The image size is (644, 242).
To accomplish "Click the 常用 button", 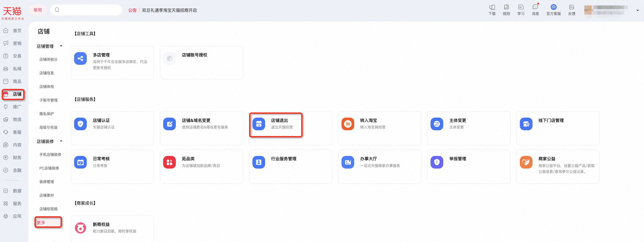I will (x=37, y=10).
